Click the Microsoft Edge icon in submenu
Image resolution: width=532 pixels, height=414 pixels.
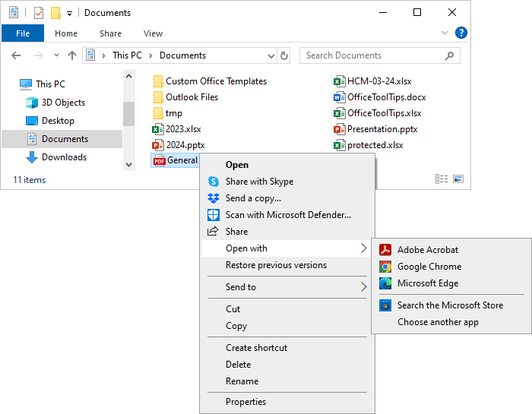point(385,283)
